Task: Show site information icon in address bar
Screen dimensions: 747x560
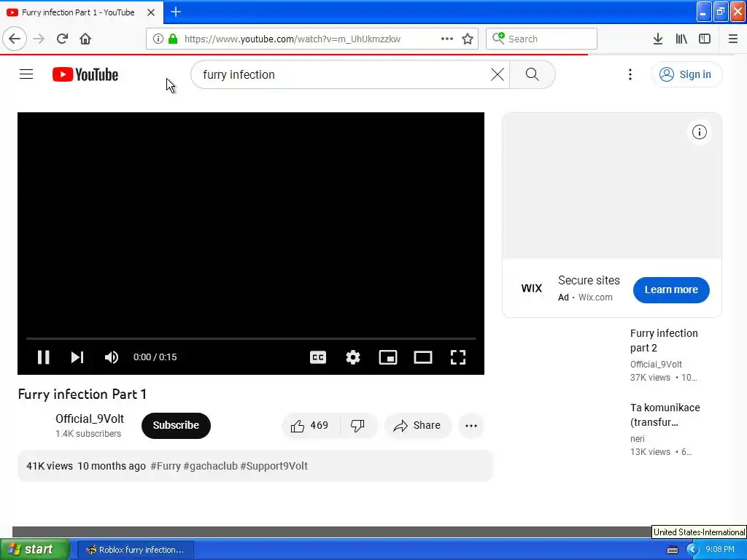Action: point(158,39)
